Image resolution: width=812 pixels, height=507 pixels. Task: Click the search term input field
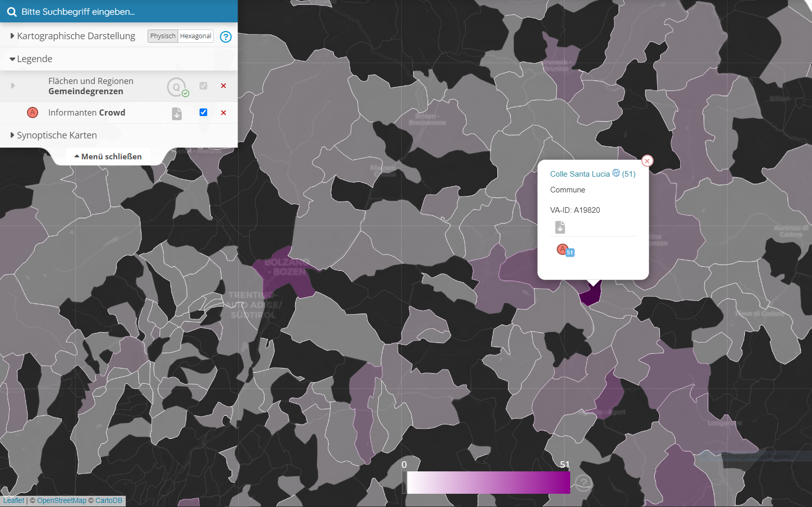pos(122,12)
